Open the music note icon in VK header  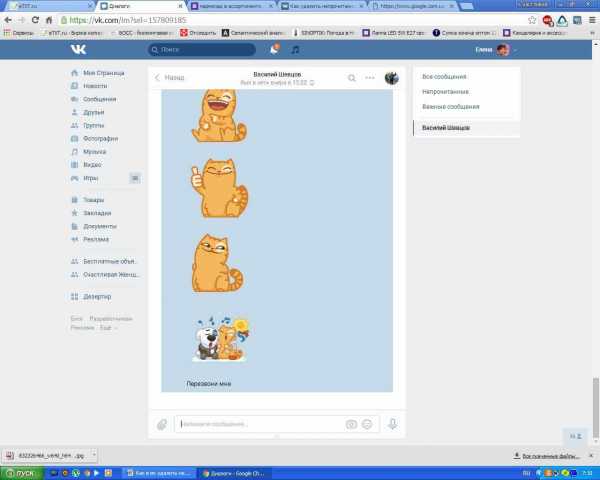[x=295, y=49]
